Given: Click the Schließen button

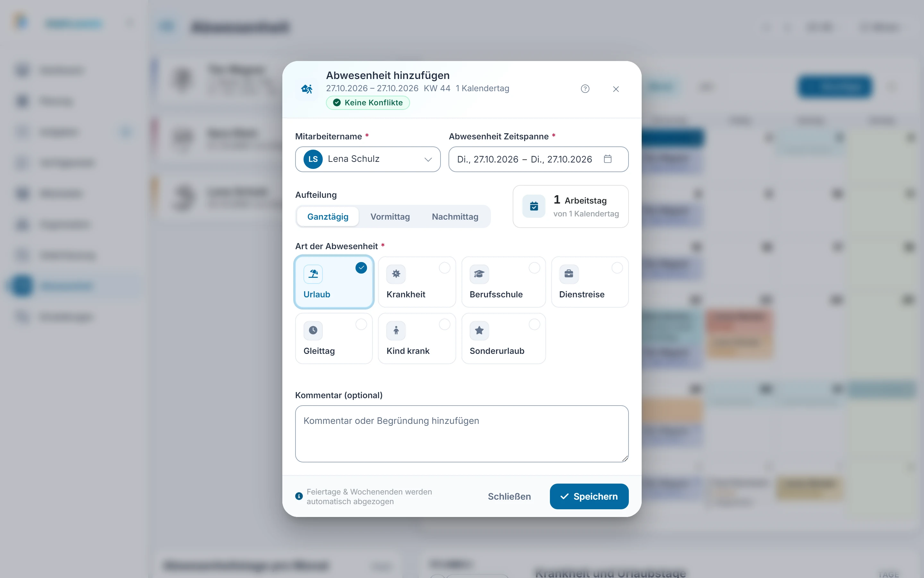Looking at the screenshot, I should tap(509, 496).
